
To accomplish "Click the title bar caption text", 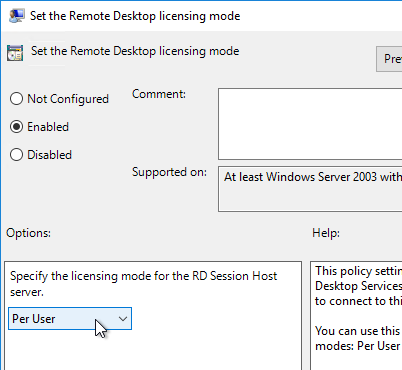I will tap(135, 16).
